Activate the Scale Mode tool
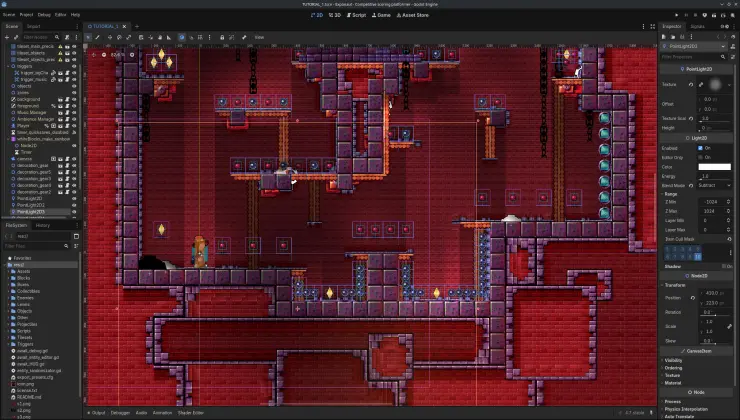 click(x=128, y=37)
